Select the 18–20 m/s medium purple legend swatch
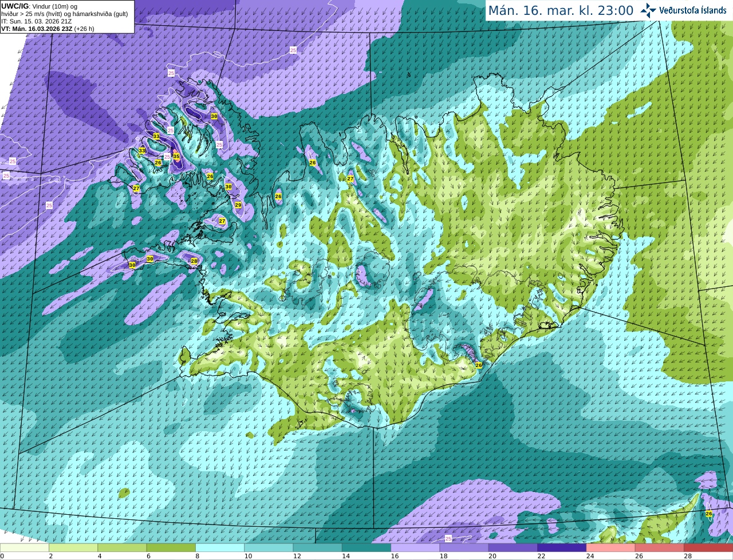Screen dimensions: 733x560 click(x=464, y=548)
